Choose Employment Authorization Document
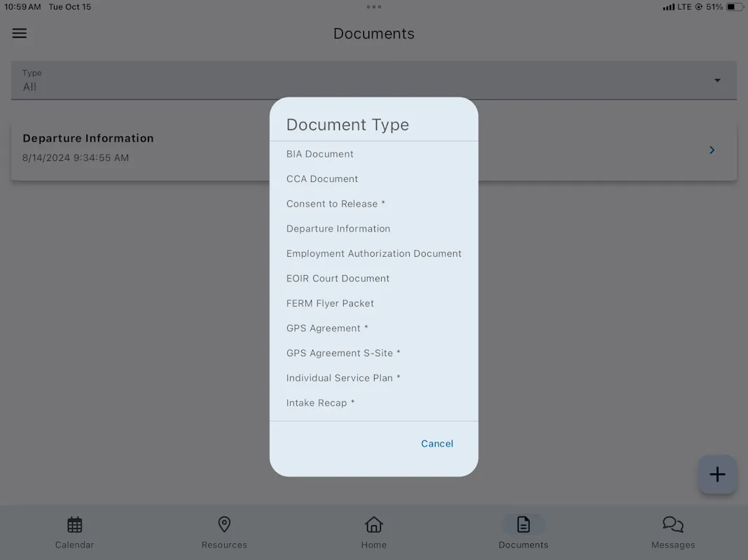The image size is (748, 560). coord(374,253)
